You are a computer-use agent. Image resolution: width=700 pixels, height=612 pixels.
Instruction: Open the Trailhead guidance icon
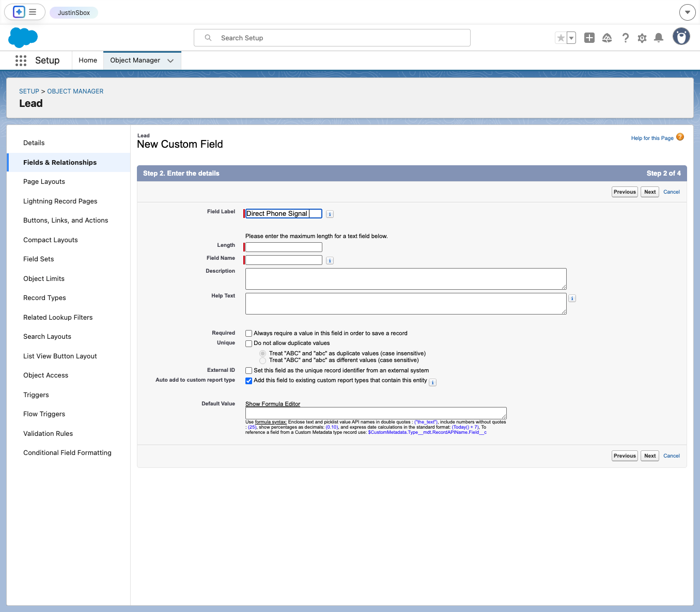coord(607,38)
